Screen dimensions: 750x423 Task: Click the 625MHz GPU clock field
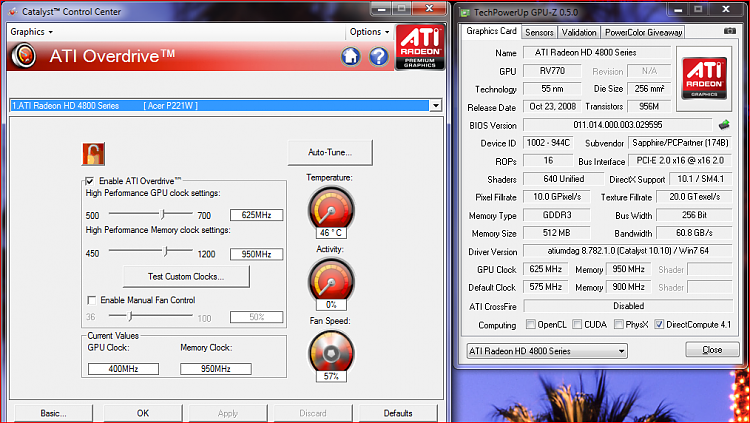click(256, 215)
